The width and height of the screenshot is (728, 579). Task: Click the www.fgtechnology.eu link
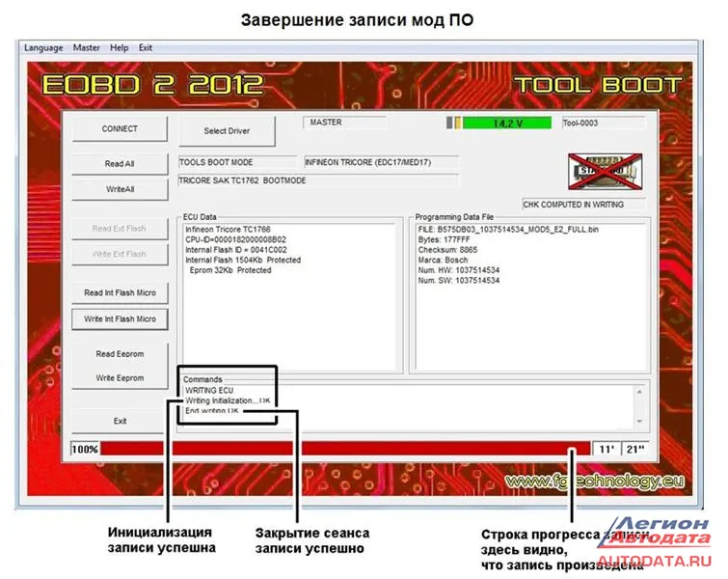[x=594, y=482]
